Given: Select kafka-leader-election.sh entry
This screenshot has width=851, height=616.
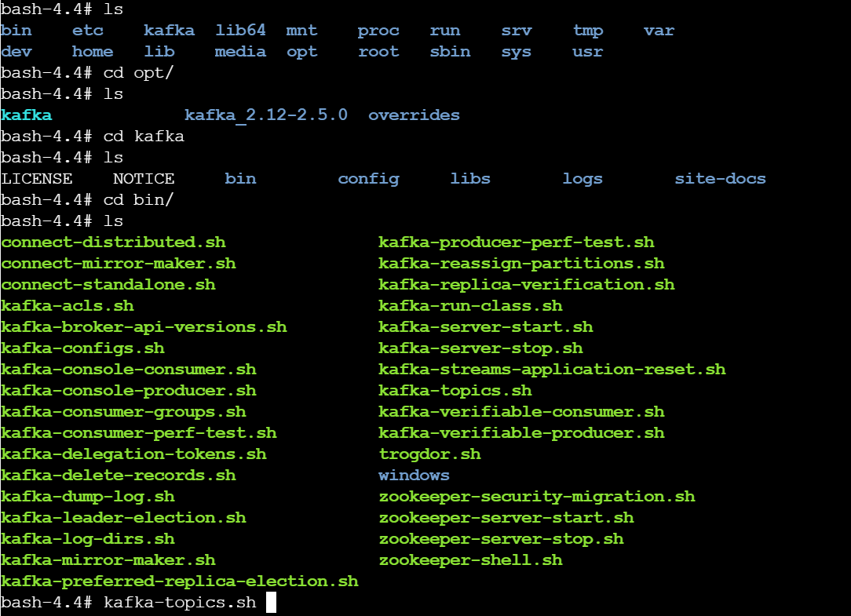Looking at the screenshot, I should pyautogui.click(x=124, y=517).
